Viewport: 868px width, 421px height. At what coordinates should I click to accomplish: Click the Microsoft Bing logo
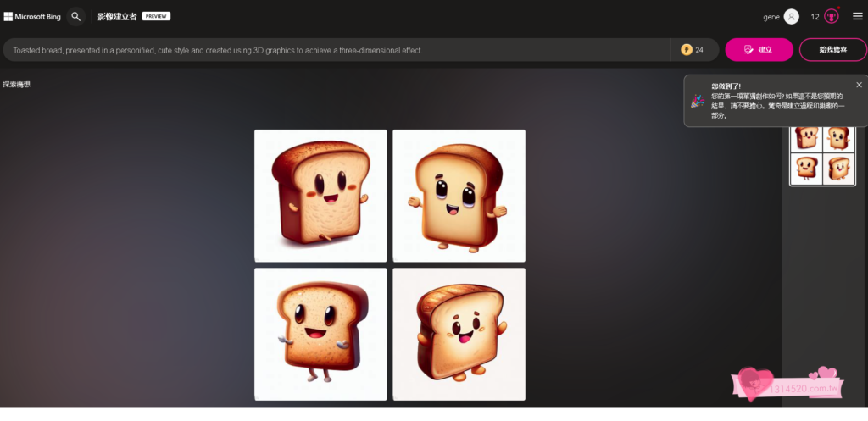click(32, 16)
